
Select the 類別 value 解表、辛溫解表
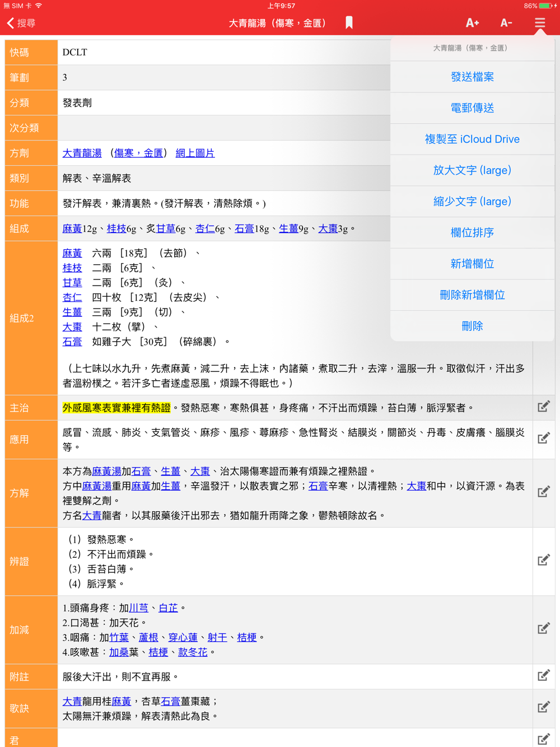tap(97, 178)
